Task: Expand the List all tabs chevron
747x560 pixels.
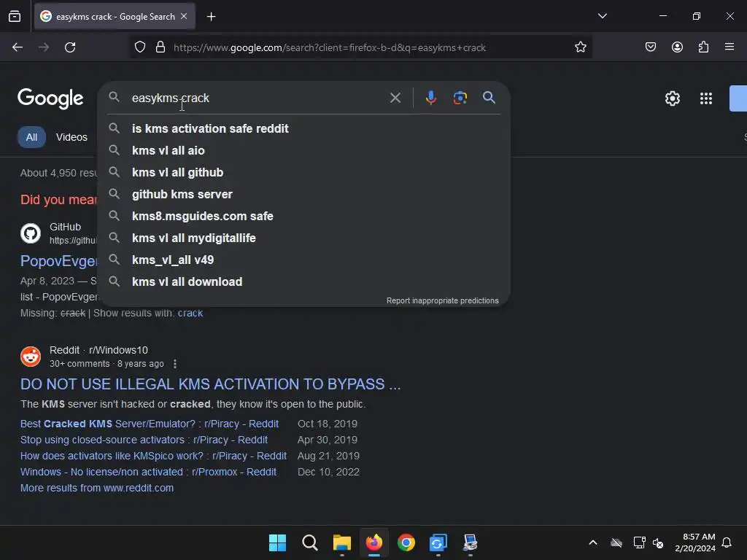Action: (x=602, y=16)
